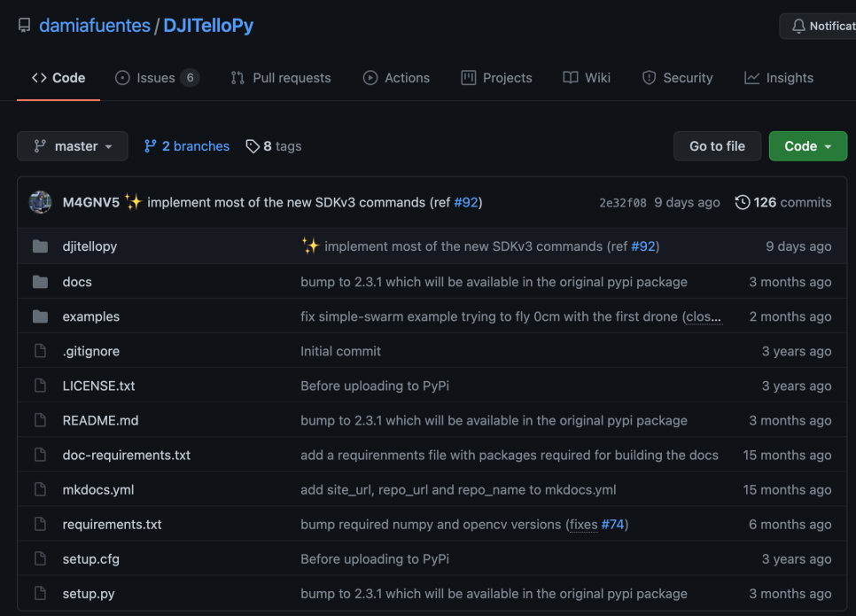Open the mkdocs.yml file
The width and height of the screenshot is (856, 616).
pos(98,490)
